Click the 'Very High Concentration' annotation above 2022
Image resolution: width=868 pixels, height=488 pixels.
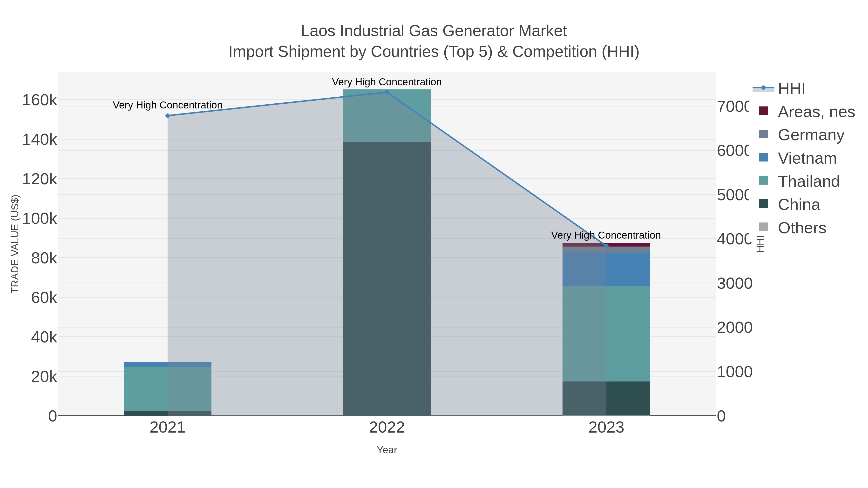coord(387,82)
